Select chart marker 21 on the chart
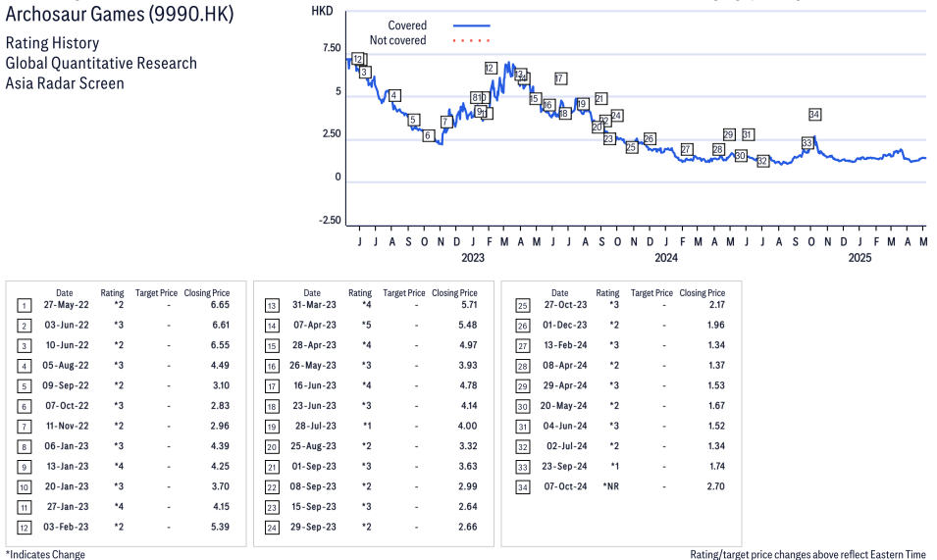937x560 pixels. click(601, 98)
